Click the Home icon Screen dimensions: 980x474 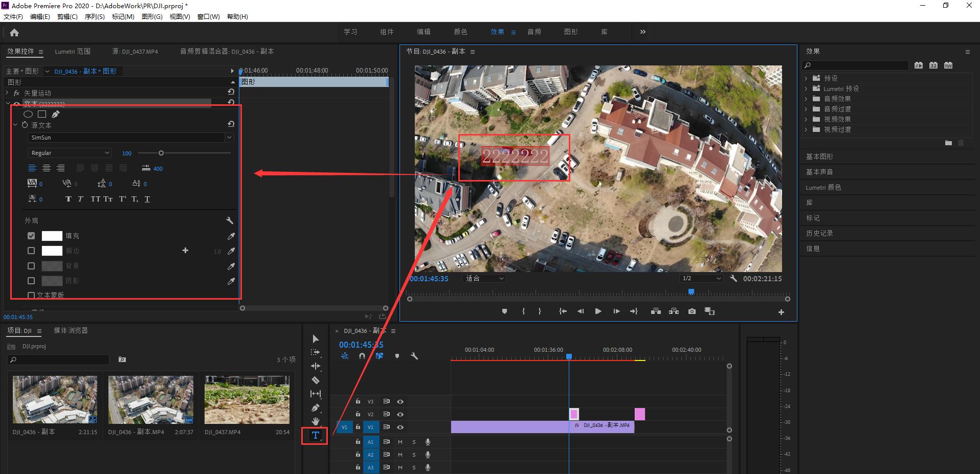(x=14, y=33)
